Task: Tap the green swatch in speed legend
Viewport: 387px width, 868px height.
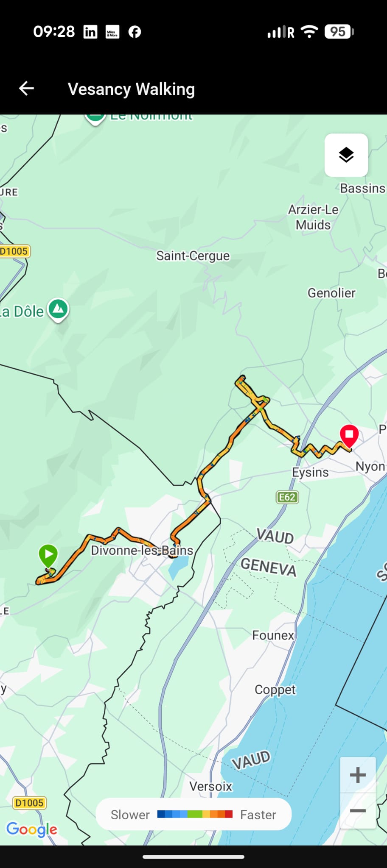Action: click(195, 814)
